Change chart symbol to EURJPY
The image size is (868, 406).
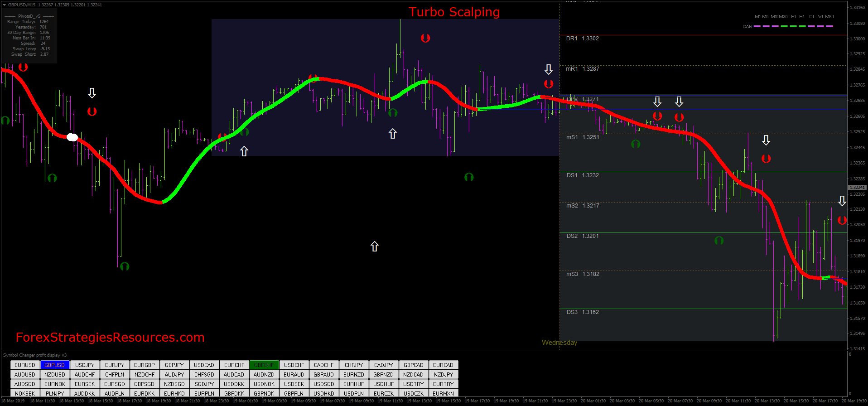(115, 365)
